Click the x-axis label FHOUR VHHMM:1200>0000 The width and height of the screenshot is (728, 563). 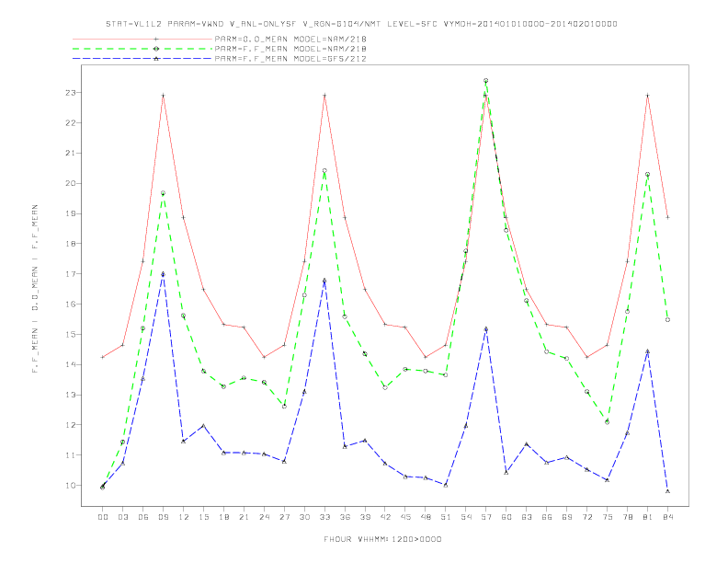tap(382, 539)
